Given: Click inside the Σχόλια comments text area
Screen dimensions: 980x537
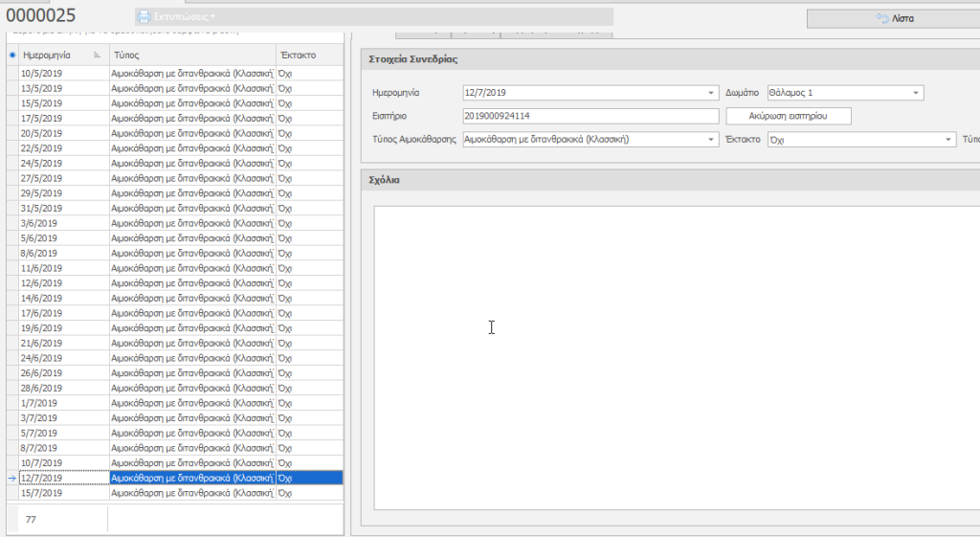Looking at the screenshot, I should coord(670,359).
